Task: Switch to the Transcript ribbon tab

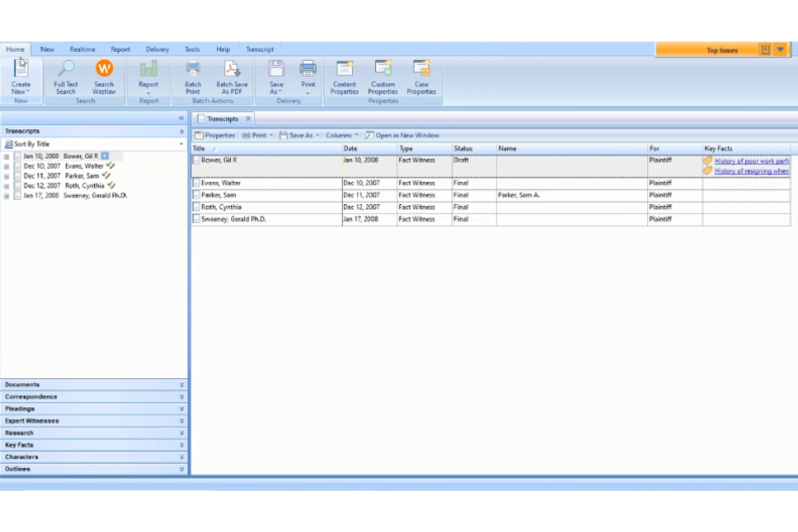Action: pyautogui.click(x=259, y=49)
